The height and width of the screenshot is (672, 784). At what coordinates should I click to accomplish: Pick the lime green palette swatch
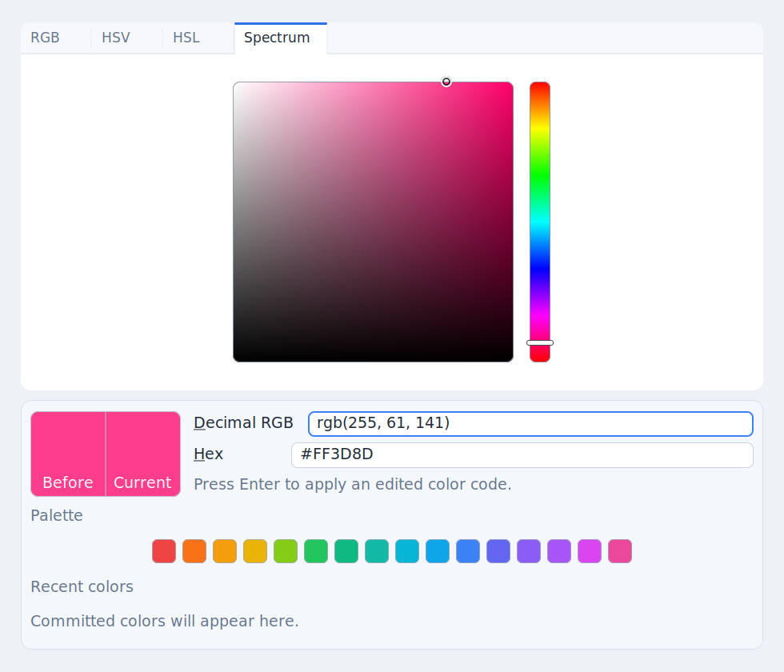click(x=286, y=551)
